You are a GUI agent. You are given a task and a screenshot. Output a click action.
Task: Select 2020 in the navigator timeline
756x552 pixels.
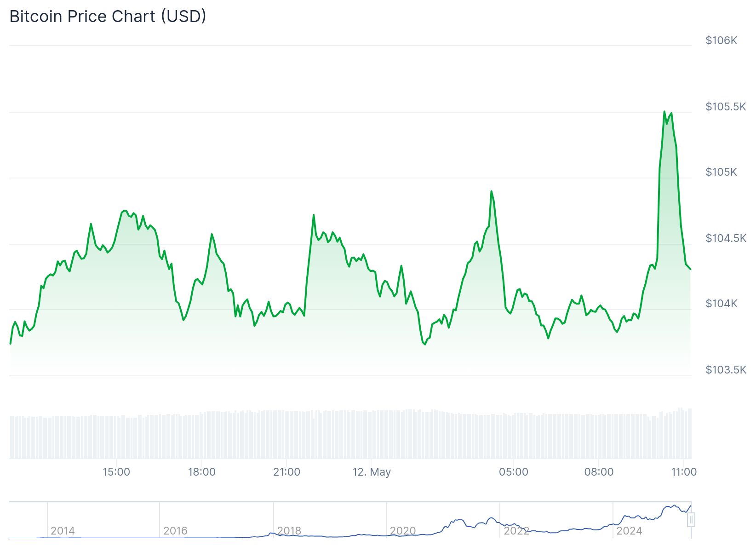402,531
